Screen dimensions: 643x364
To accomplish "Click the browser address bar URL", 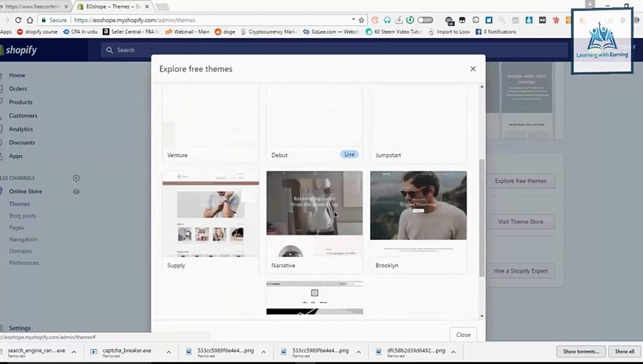I will [x=134, y=20].
